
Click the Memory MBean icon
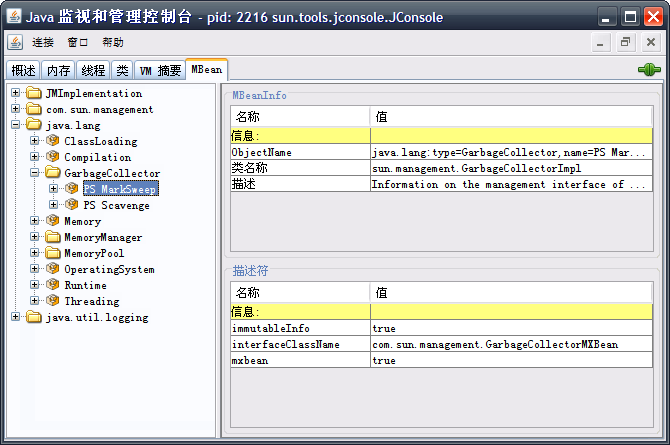[x=53, y=221]
